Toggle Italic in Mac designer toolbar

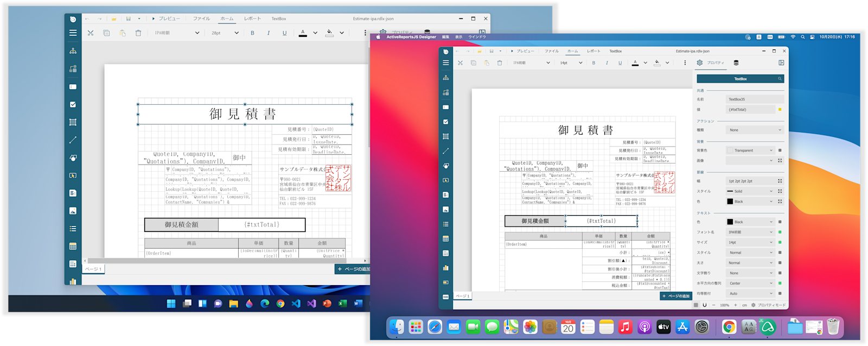pos(607,63)
